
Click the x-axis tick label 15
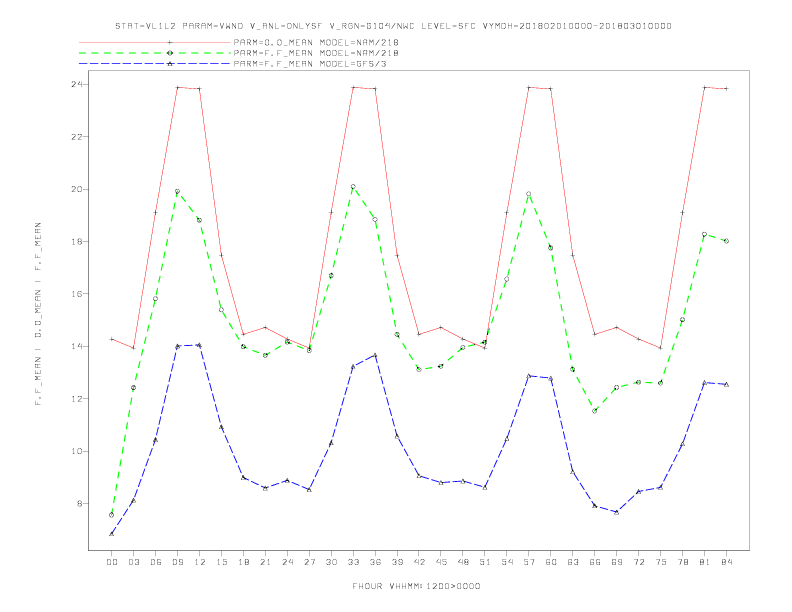(x=221, y=562)
